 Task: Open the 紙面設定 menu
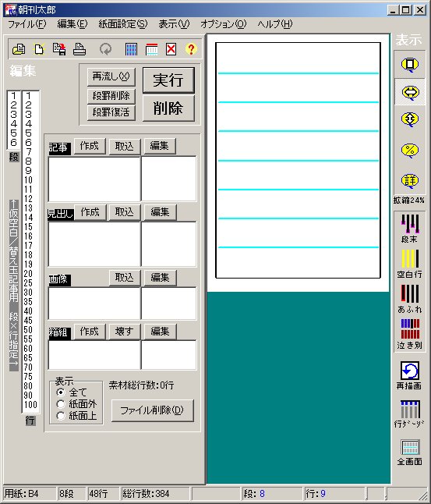coord(122,24)
